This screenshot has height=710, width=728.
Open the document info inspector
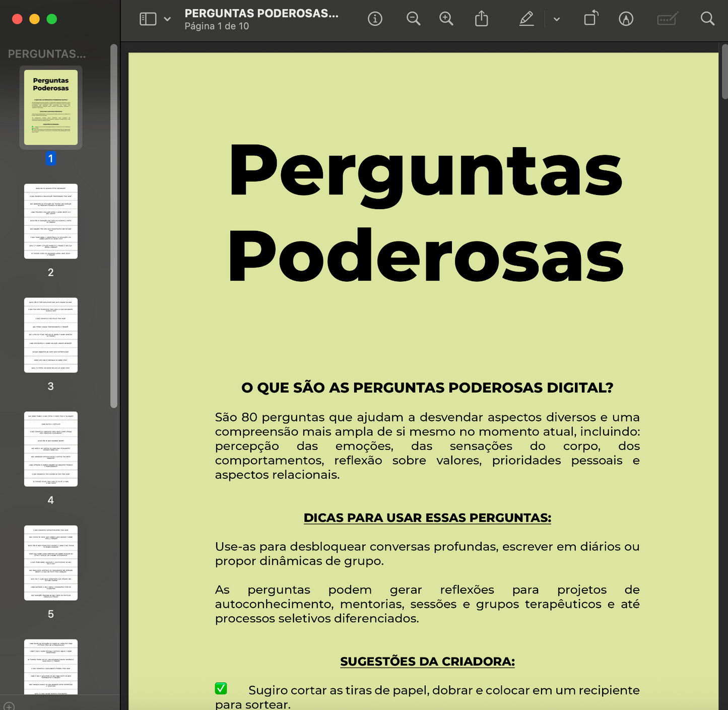pyautogui.click(x=375, y=19)
